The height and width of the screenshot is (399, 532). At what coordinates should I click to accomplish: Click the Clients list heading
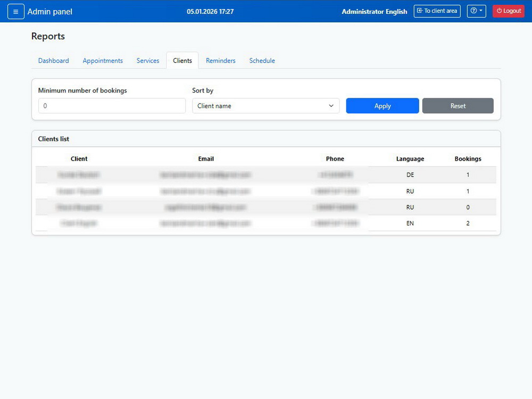pos(54,139)
